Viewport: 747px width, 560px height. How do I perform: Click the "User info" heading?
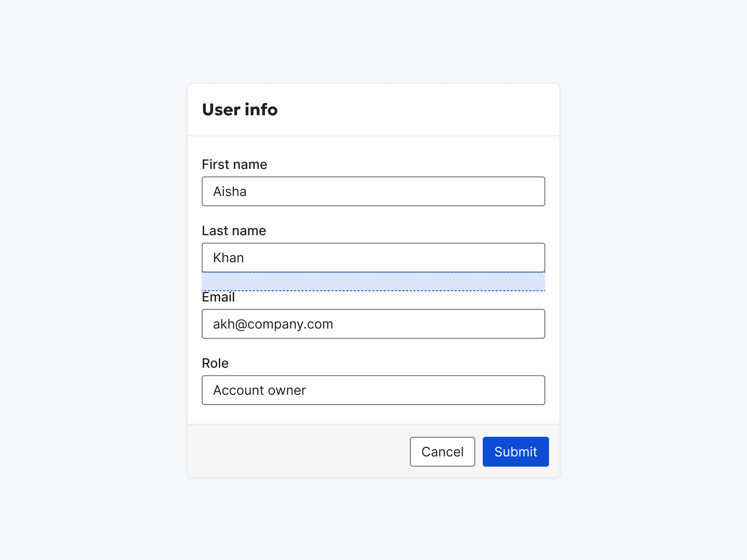pyautogui.click(x=240, y=110)
